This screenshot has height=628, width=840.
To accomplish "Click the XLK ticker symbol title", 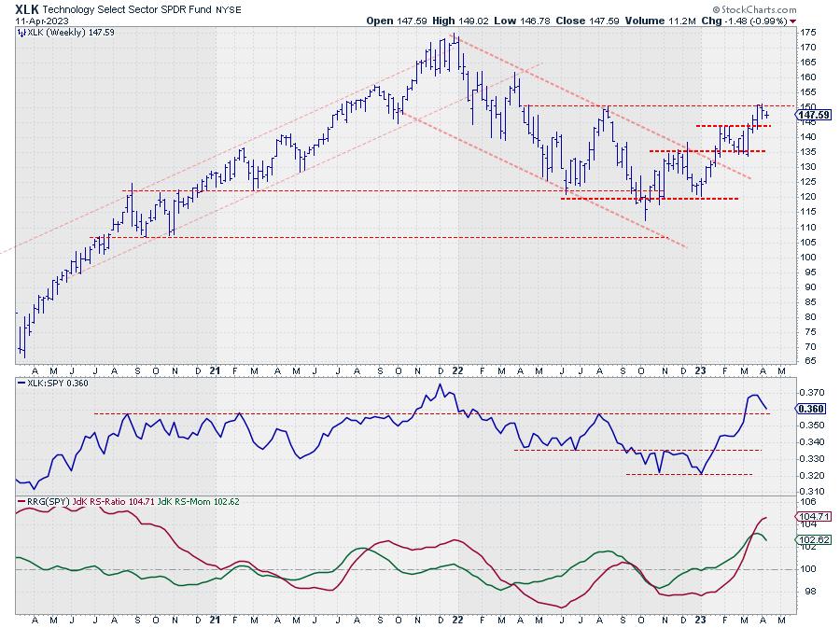I will click(x=26, y=7).
